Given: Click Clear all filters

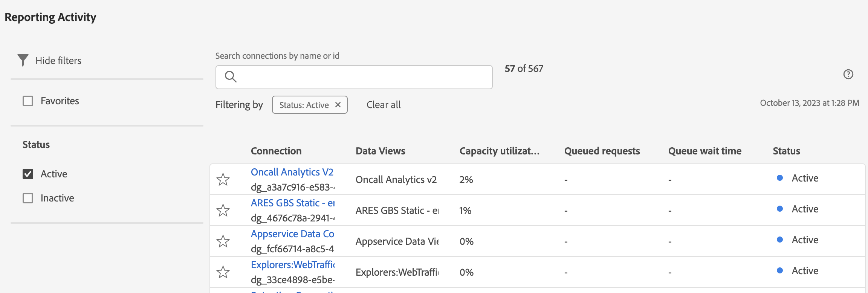Looking at the screenshot, I should pyautogui.click(x=384, y=105).
